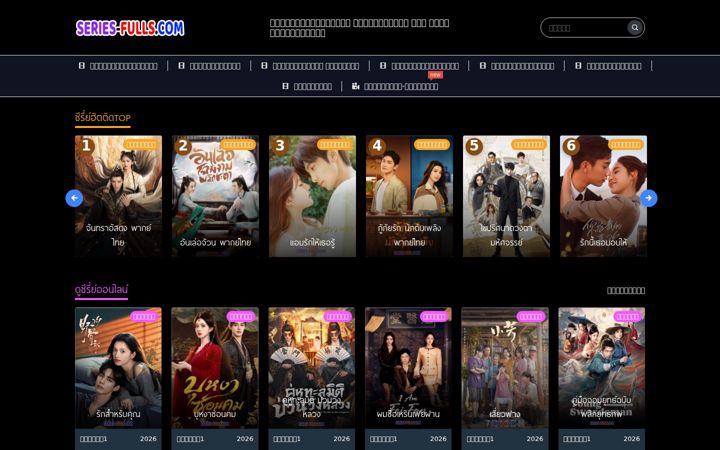Open the first film-icon item in the navigation menu
Image resolution: width=720 pixels, height=450 pixels.
118,66
